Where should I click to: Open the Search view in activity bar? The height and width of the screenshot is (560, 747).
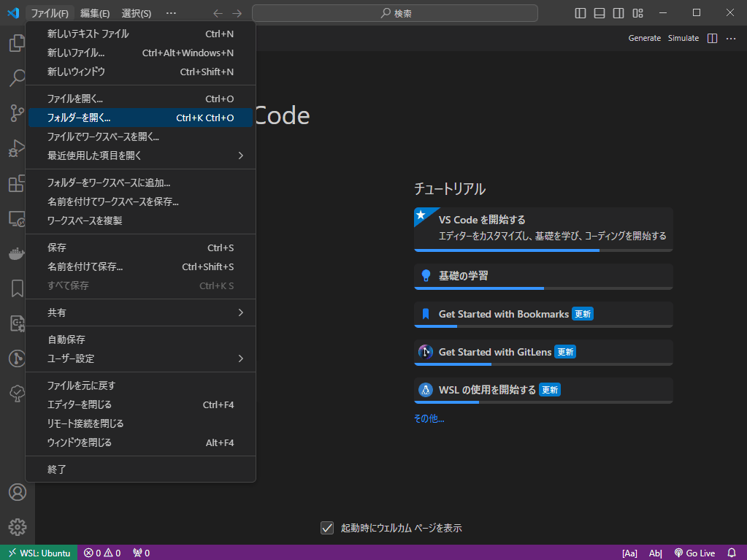[17, 78]
